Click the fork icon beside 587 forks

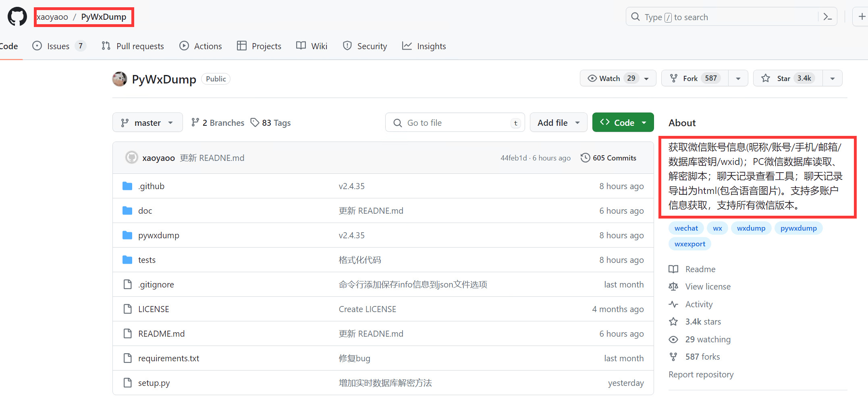tap(673, 356)
